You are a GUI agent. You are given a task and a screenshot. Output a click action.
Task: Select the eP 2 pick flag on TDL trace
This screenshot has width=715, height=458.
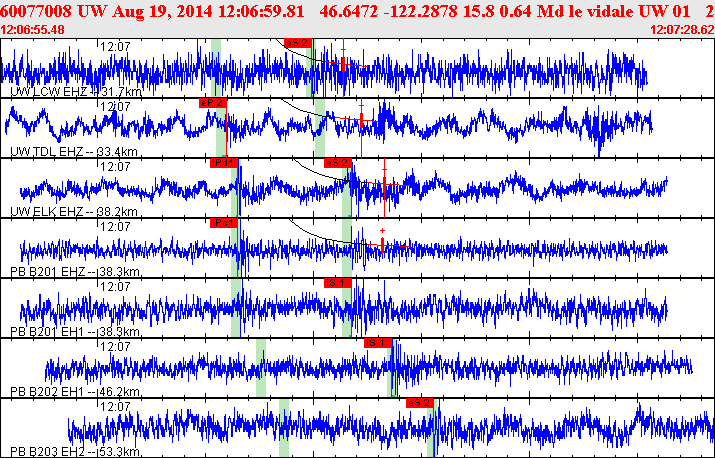tap(212, 103)
